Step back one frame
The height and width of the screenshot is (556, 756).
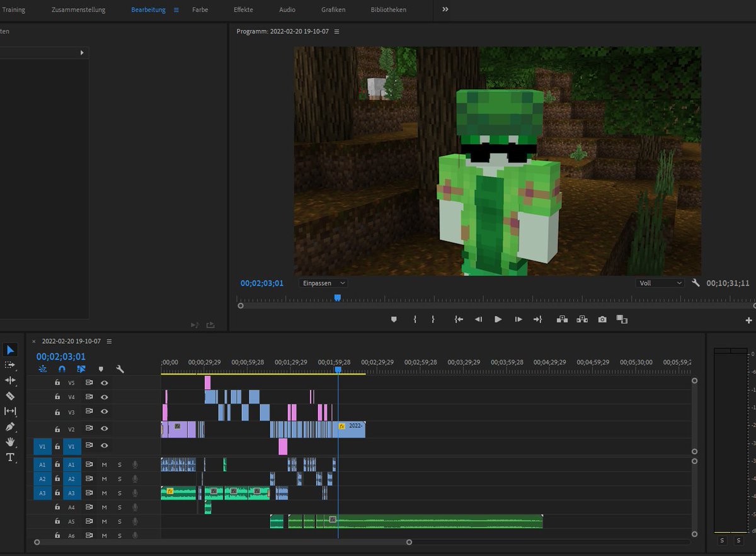(478, 319)
